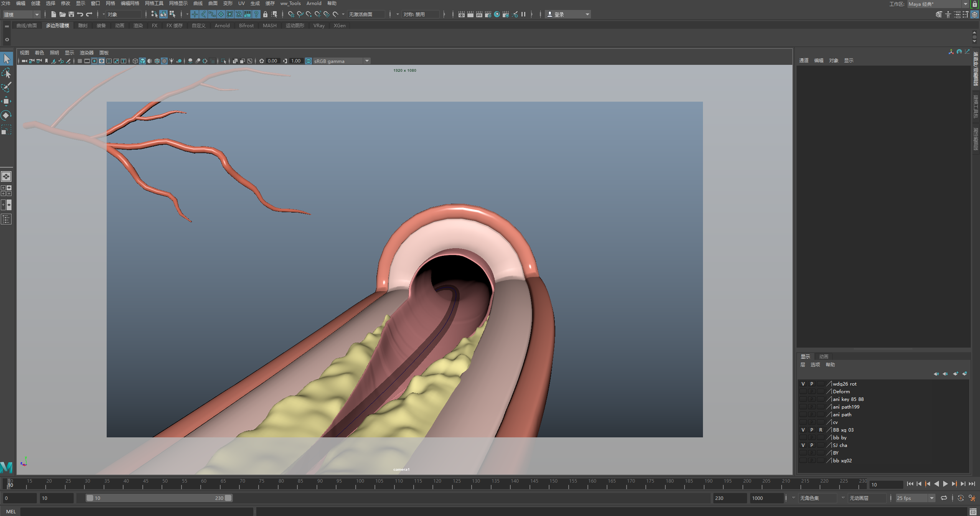Toggle viewport grid display icon
The width and height of the screenshot is (980, 516).
(79, 61)
